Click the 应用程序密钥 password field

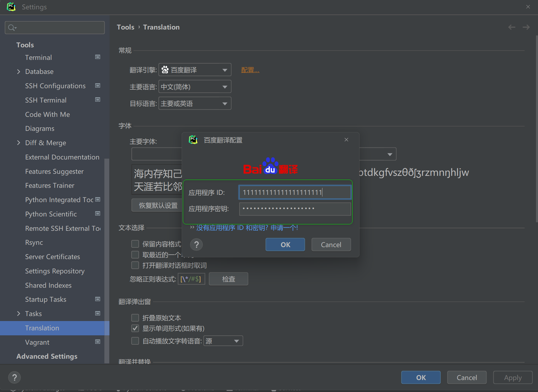(x=295, y=209)
